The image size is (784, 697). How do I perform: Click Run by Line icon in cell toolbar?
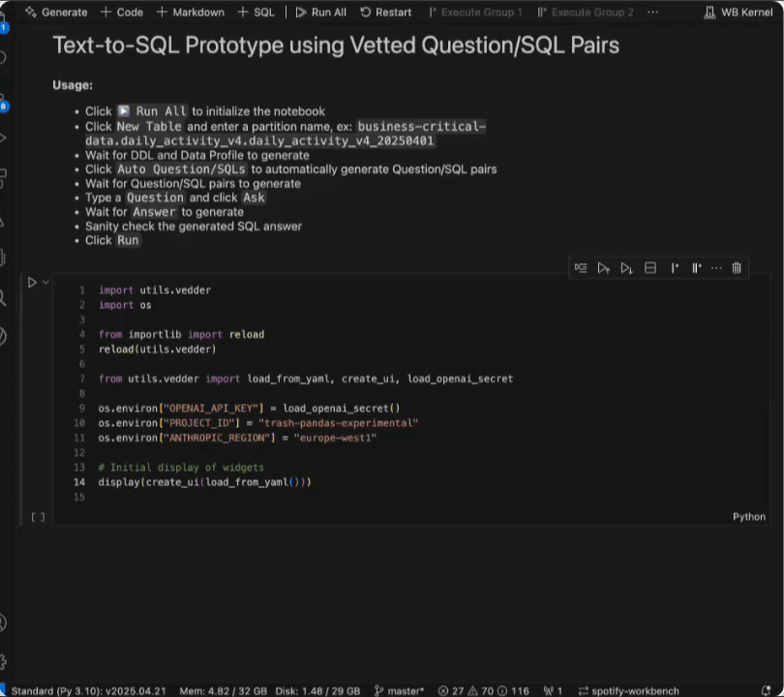[581, 268]
